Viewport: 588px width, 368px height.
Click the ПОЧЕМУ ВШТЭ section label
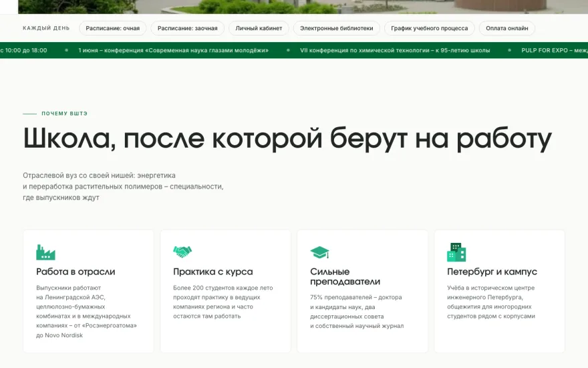coord(65,113)
